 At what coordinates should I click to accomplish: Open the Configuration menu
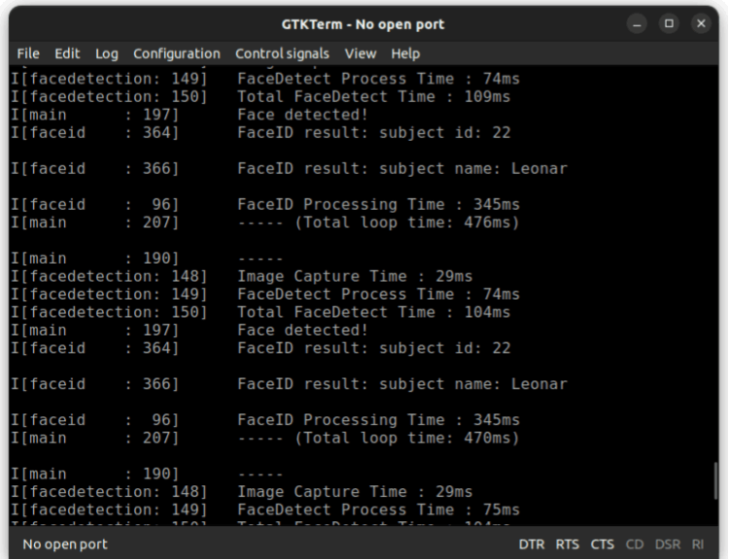click(177, 53)
